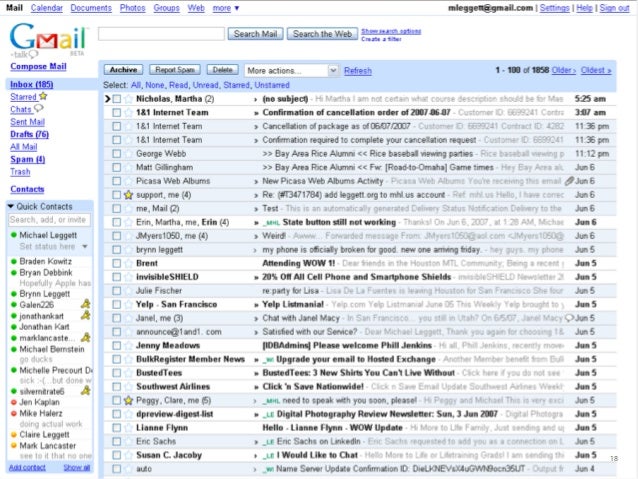Click arrow indicator on JMyers1050 Weird email
The width and height of the screenshot is (638, 479).
tap(256, 236)
